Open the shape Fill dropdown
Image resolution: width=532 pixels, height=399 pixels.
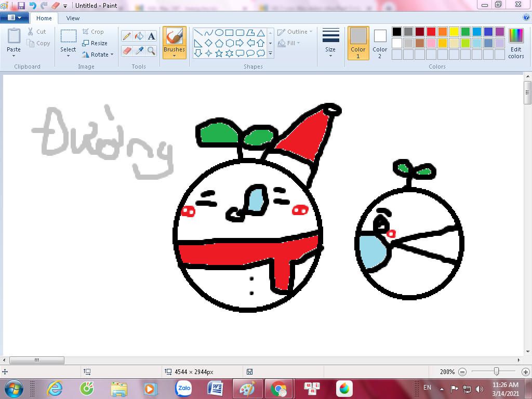289,43
